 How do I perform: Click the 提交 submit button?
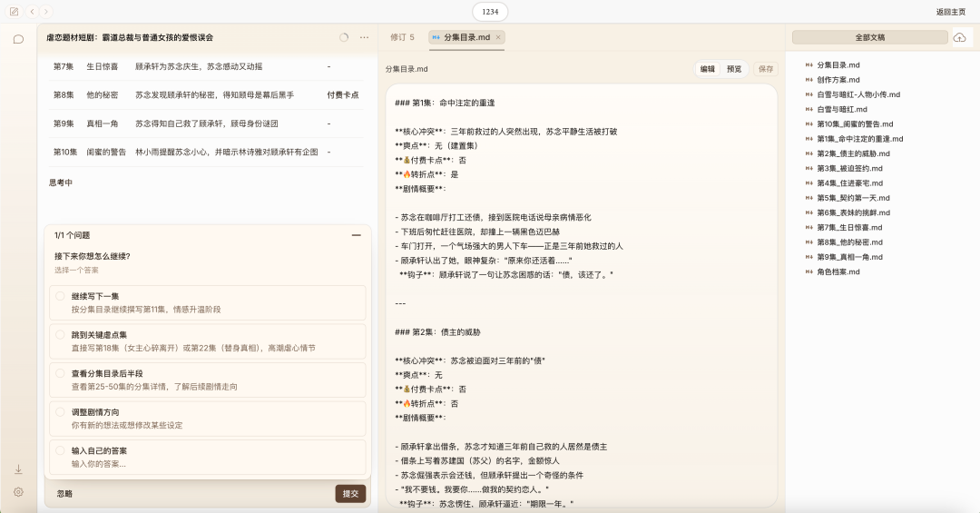tap(350, 494)
